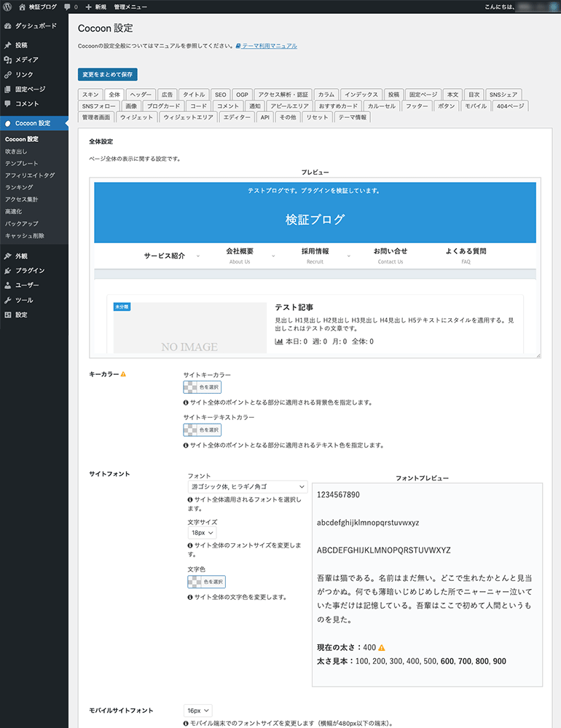Open アフィリエイトタグ submenu link

[30, 175]
